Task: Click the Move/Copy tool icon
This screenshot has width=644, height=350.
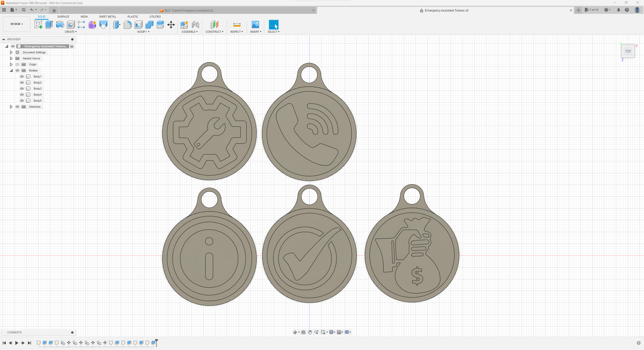Action: click(171, 25)
